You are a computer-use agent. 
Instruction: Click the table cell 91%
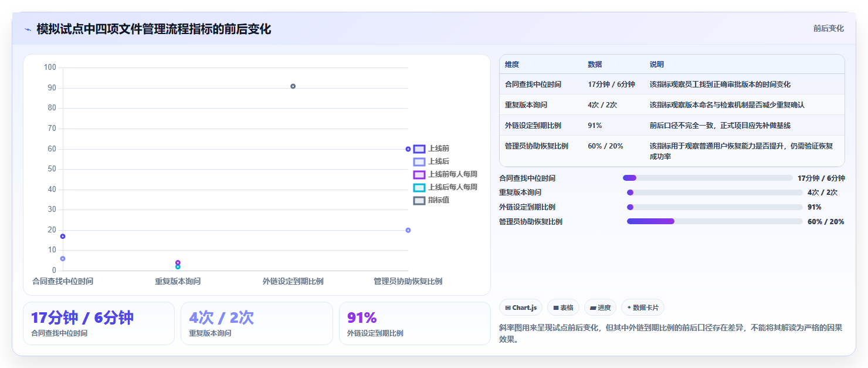point(595,126)
